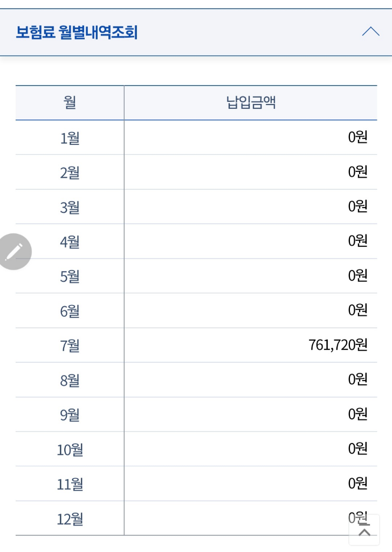
Task: Select the 2월 row label
Action: pos(70,172)
